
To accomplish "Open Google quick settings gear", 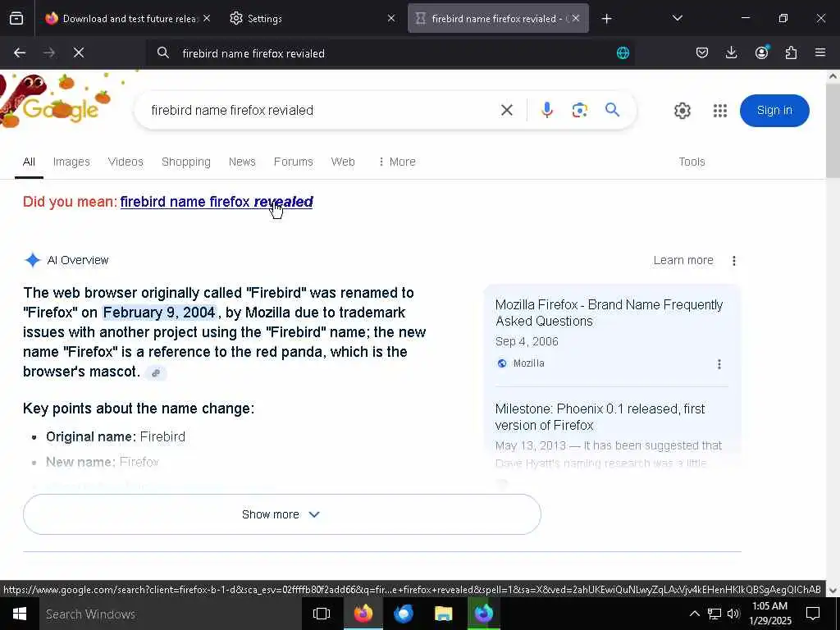I will pos(682,111).
